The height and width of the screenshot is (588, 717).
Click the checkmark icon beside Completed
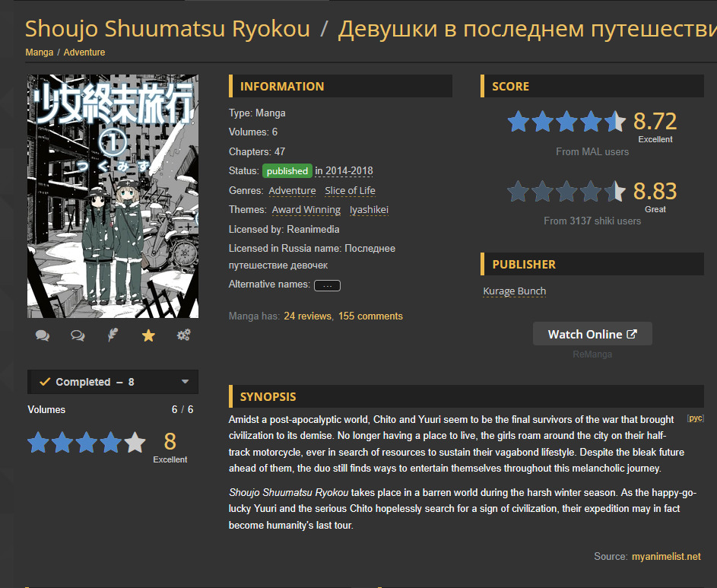[x=45, y=381]
